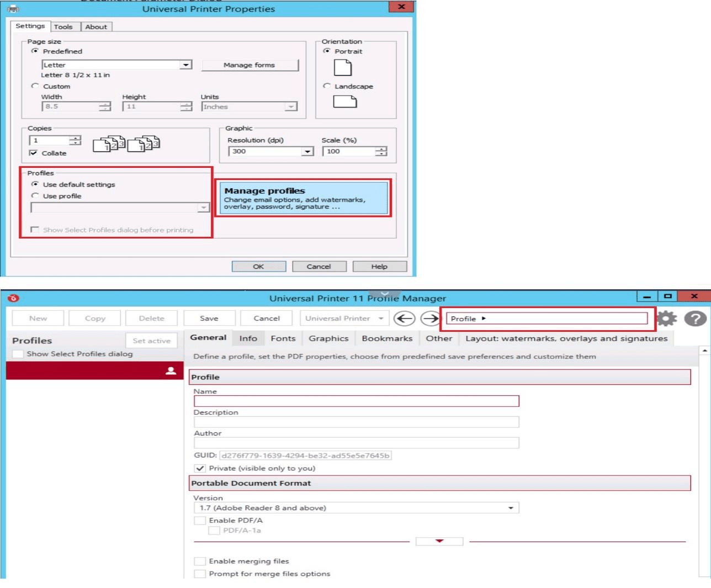Click the profile Name input field
Viewport: 711px width, 588px height.
[x=356, y=401]
